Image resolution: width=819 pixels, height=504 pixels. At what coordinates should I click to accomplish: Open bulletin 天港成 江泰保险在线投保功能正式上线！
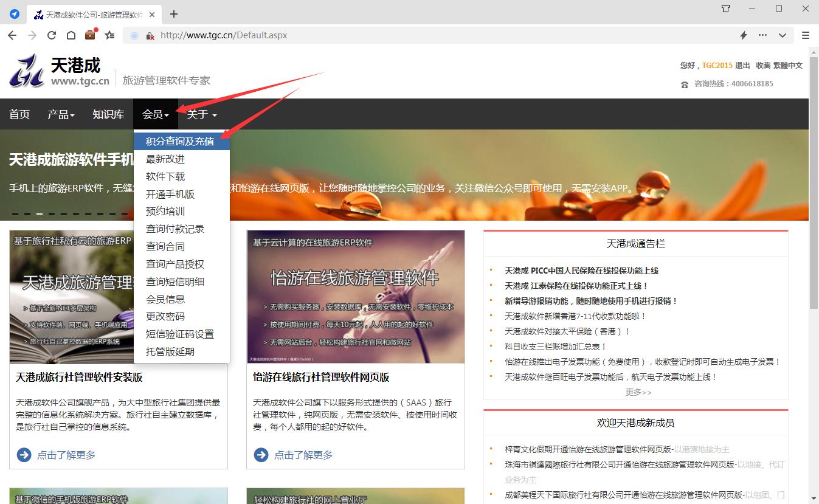pyautogui.click(x=576, y=286)
